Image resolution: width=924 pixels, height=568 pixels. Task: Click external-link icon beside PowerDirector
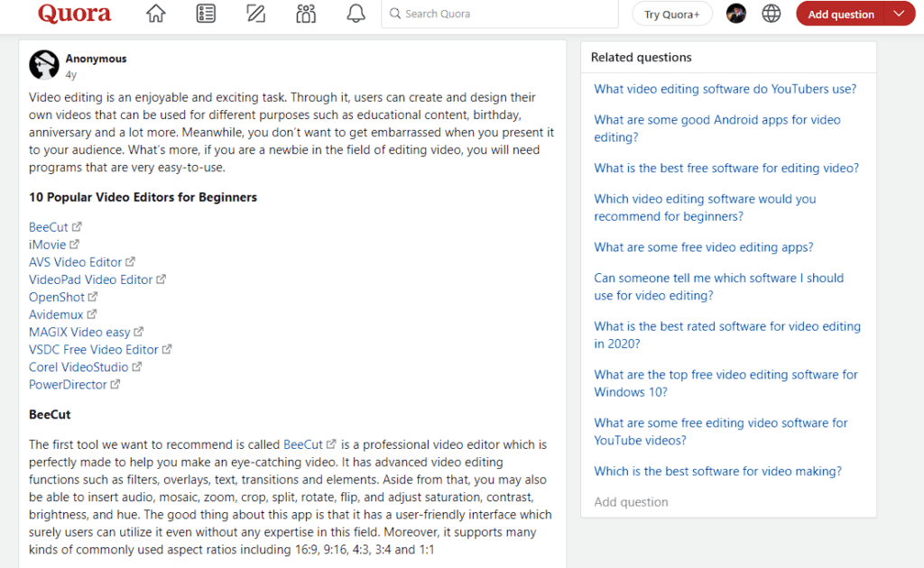pyautogui.click(x=115, y=384)
